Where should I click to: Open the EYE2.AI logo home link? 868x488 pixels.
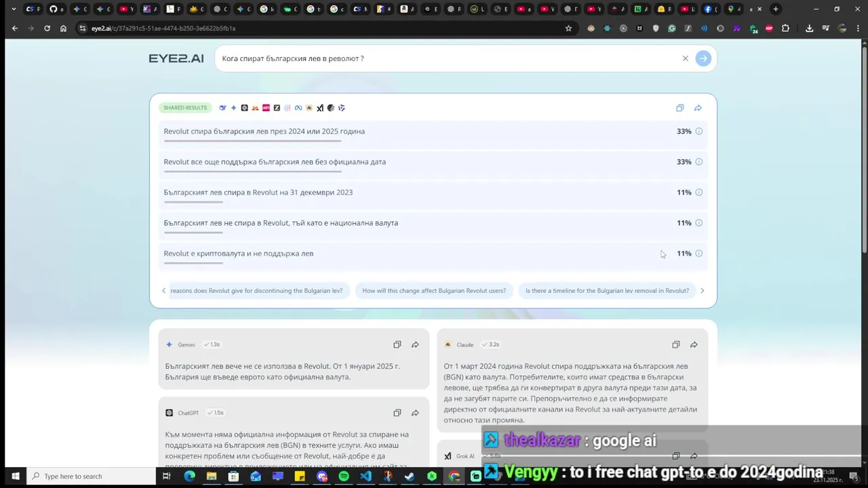(x=176, y=58)
